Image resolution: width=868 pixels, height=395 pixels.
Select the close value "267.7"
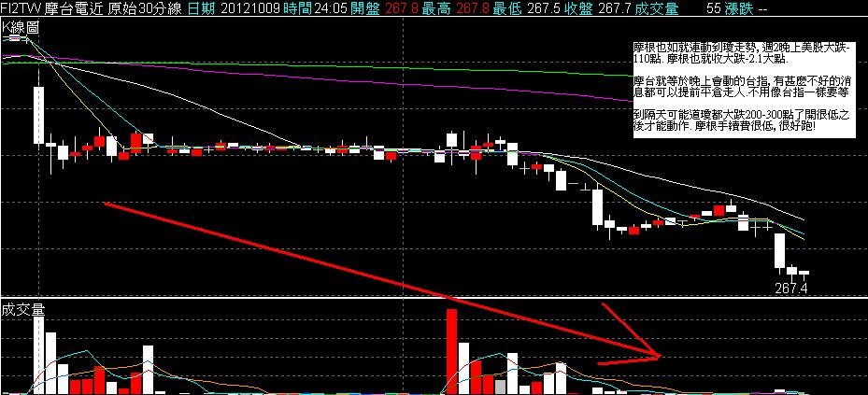(x=614, y=8)
